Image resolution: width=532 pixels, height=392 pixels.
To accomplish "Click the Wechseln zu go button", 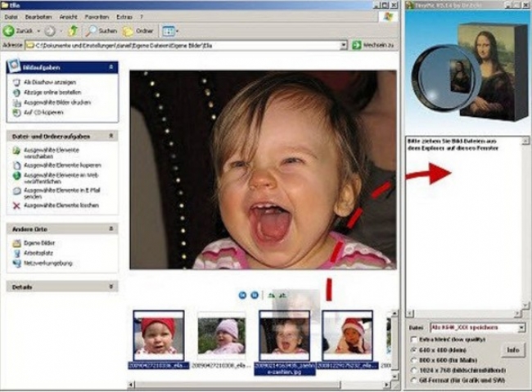I will (374, 45).
